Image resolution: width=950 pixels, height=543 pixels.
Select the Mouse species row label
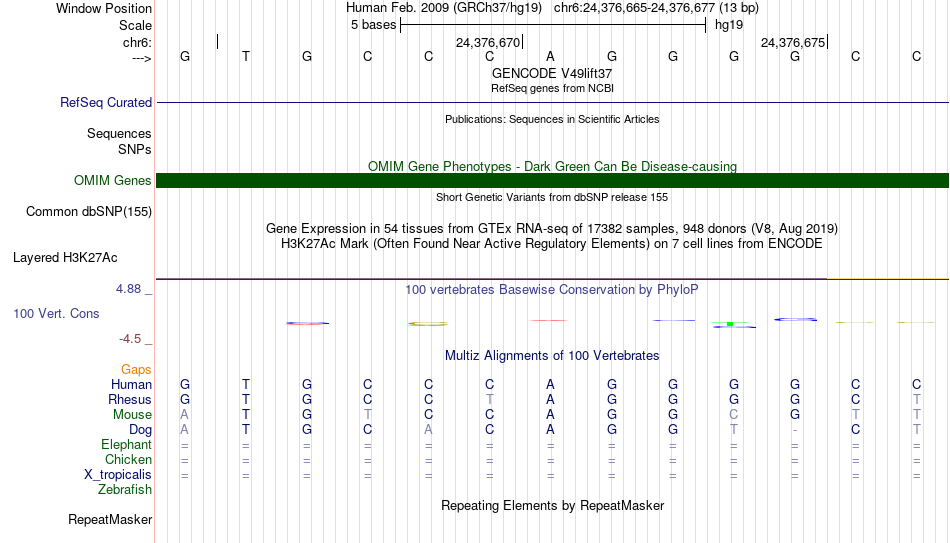pyautogui.click(x=132, y=415)
